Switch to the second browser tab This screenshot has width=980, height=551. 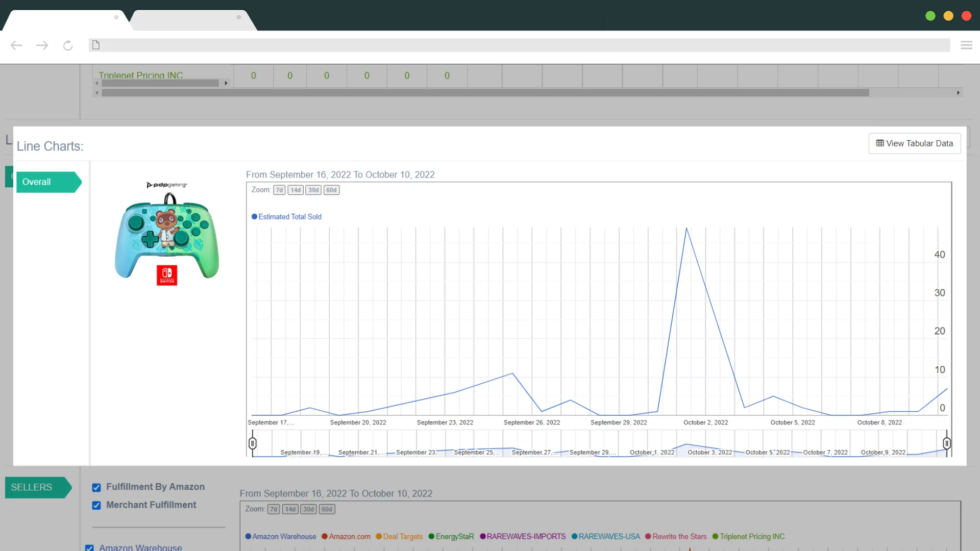(193, 20)
